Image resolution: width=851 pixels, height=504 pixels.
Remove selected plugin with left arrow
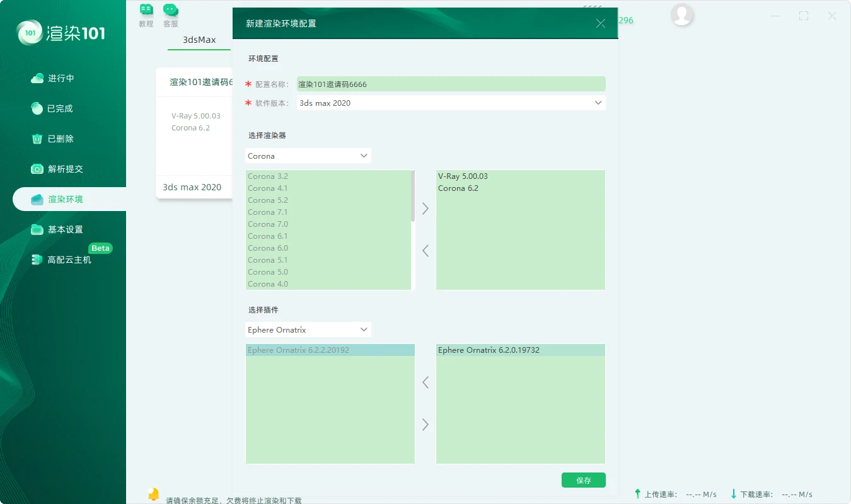tap(425, 382)
